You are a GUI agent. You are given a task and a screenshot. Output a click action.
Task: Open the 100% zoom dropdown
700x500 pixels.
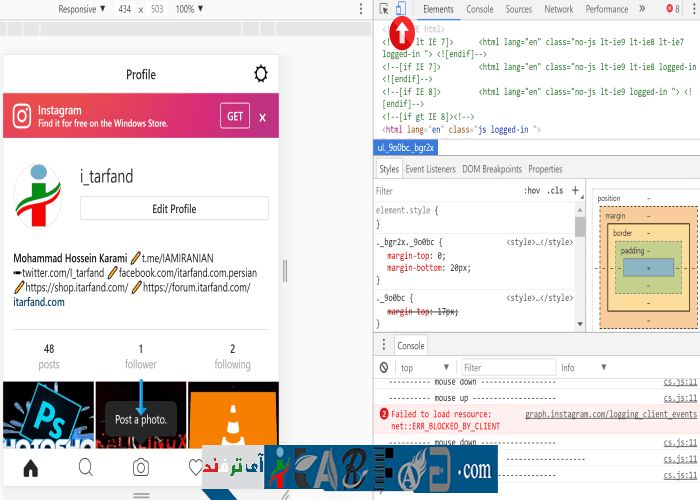tap(189, 9)
